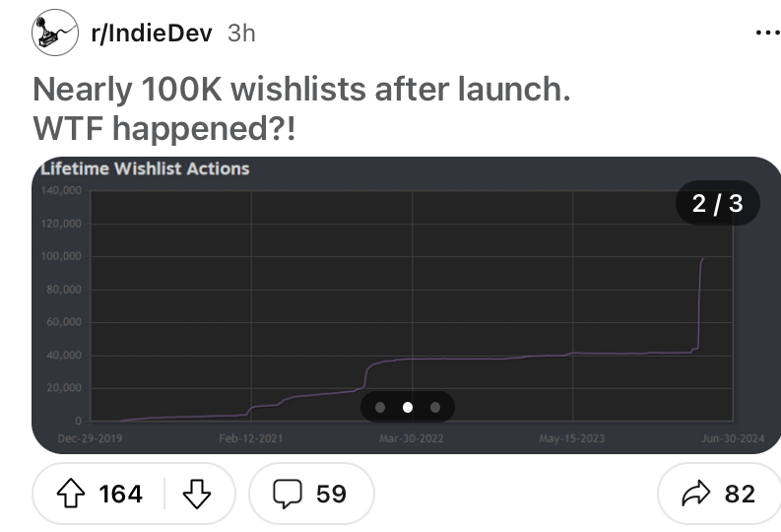Open the r/IndieDev subreddit link
This screenshot has width=781, height=532.
(x=152, y=33)
